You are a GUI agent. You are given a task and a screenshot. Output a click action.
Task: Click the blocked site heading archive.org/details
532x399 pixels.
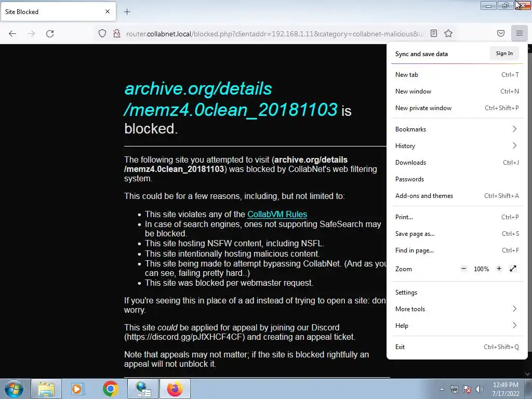tap(231, 99)
